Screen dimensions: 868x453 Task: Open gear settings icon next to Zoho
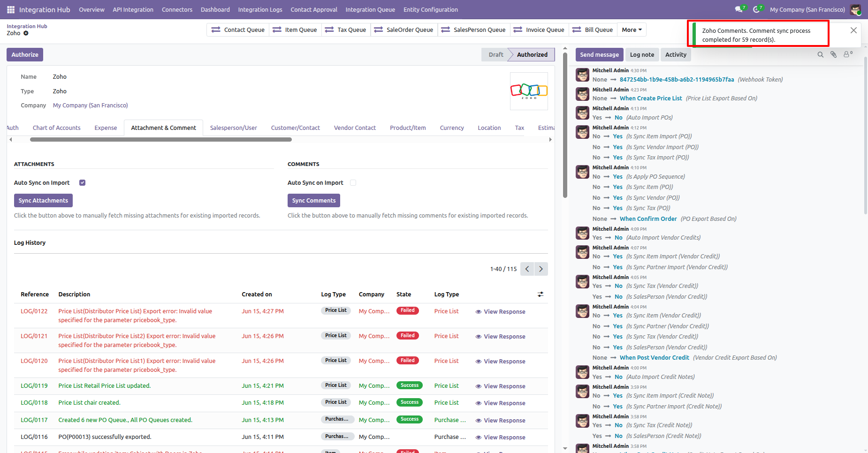pyautogui.click(x=26, y=33)
